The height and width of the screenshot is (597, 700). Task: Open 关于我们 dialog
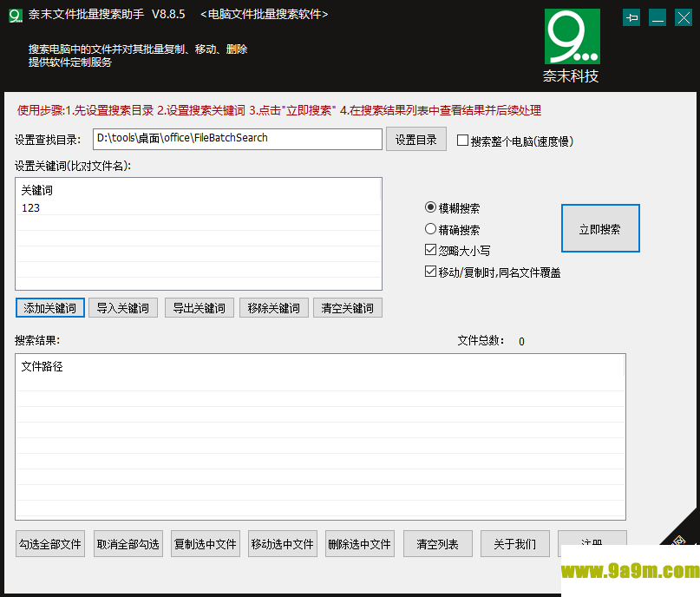click(x=514, y=544)
